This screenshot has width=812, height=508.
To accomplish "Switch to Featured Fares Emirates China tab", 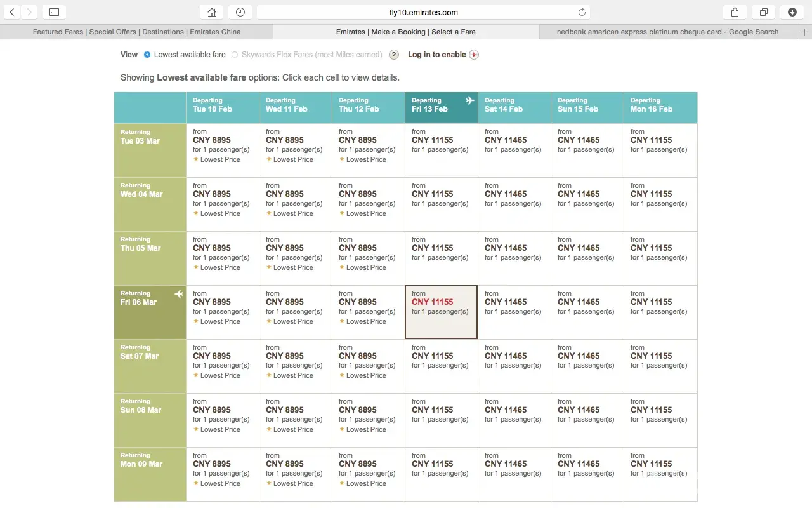I will tap(136, 32).
